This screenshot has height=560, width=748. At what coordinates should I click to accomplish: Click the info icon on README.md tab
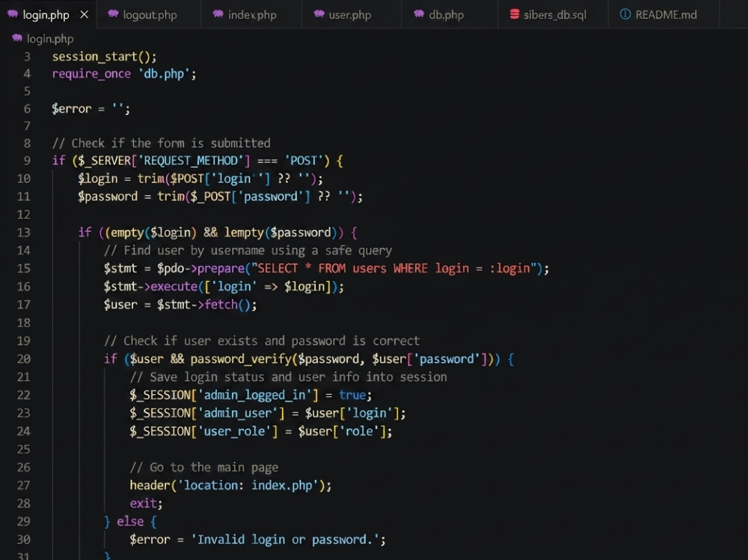point(625,14)
